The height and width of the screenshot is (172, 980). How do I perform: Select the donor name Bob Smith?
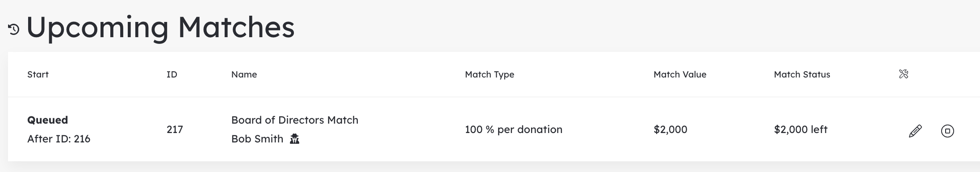pos(257,139)
